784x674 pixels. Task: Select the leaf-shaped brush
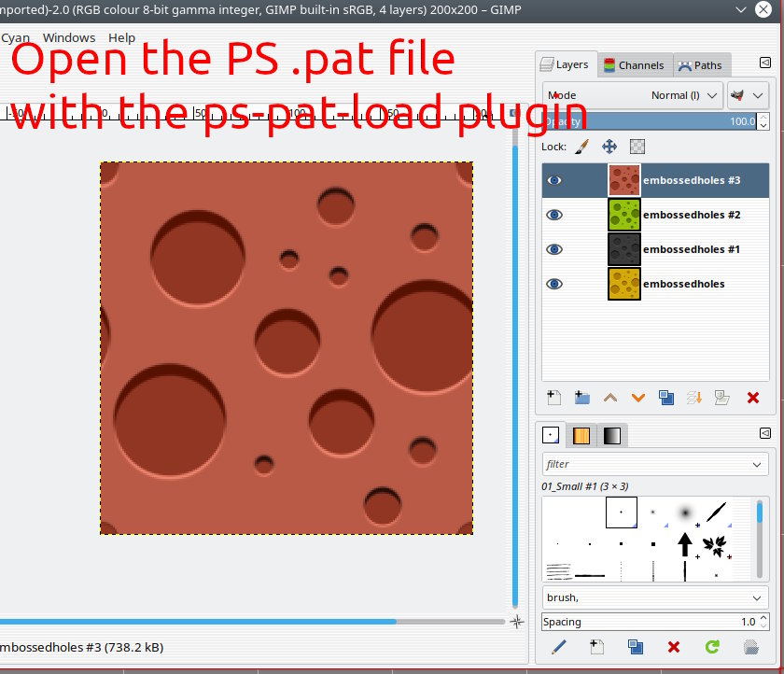(x=717, y=544)
